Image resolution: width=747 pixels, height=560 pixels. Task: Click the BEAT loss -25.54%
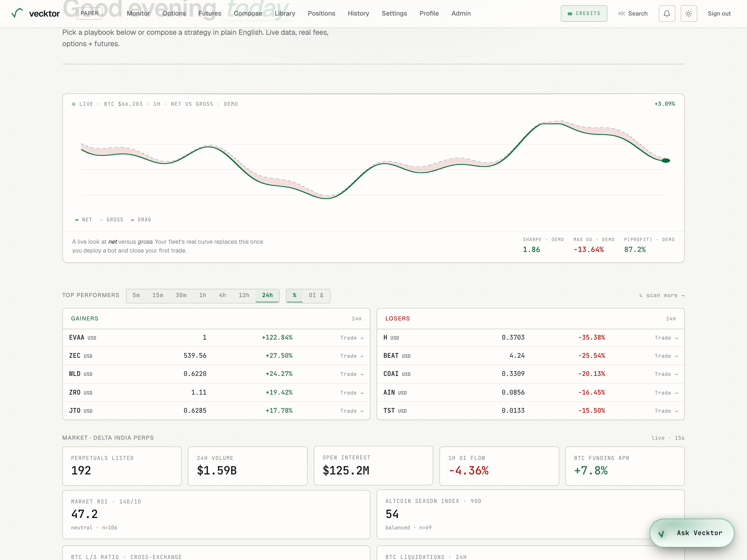coord(592,356)
